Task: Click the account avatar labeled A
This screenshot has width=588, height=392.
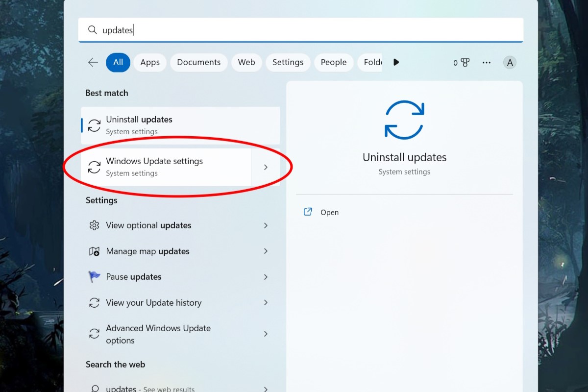Action: click(x=510, y=62)
